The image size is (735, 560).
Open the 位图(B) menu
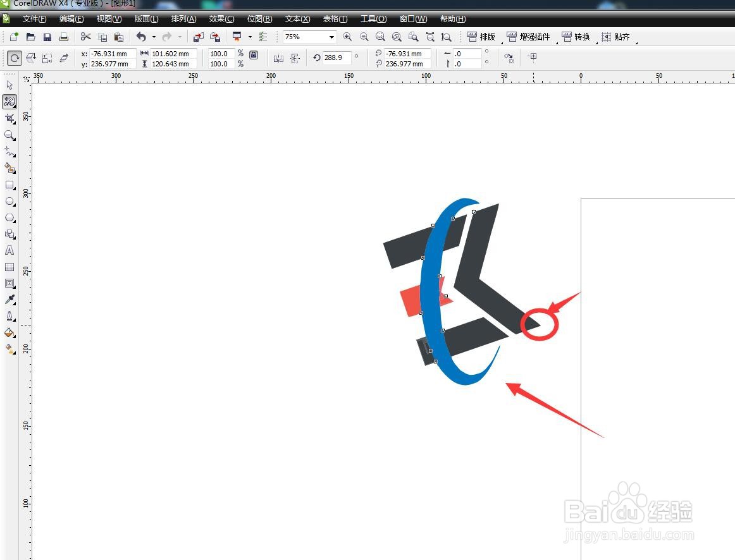(x=260, y=19)
